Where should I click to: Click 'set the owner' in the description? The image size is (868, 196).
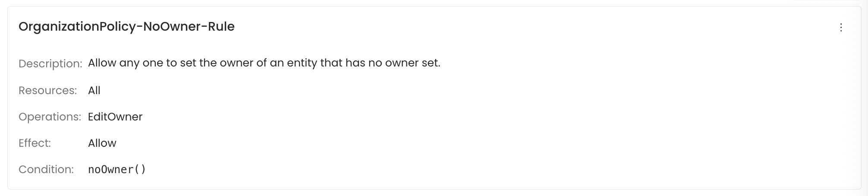(x=217, y=63)
